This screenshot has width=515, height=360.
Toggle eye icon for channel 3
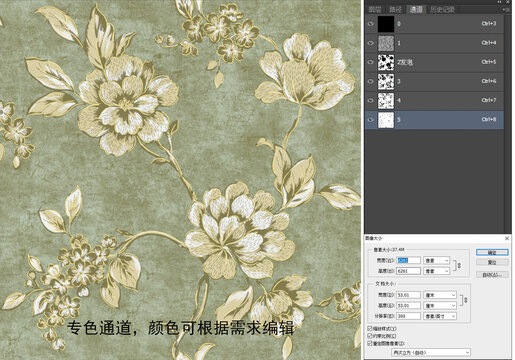(x=370, y=81)
